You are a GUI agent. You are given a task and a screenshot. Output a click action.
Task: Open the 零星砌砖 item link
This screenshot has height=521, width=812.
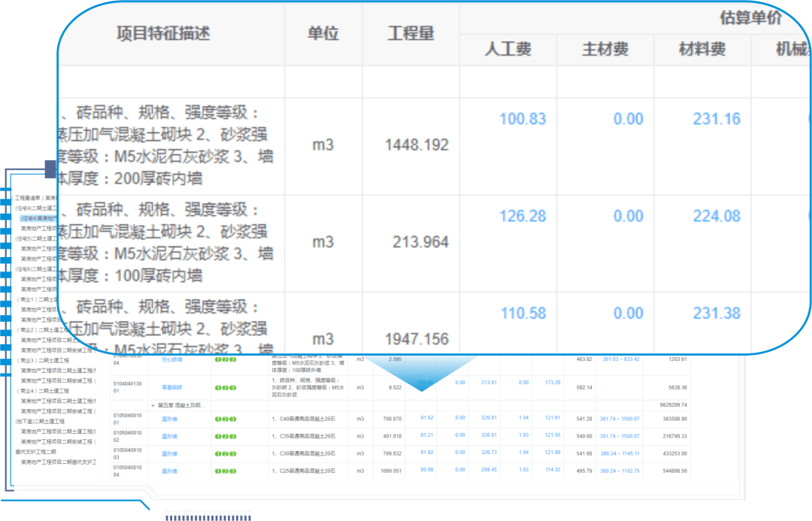pyautogui.click(x=172, y=387)
